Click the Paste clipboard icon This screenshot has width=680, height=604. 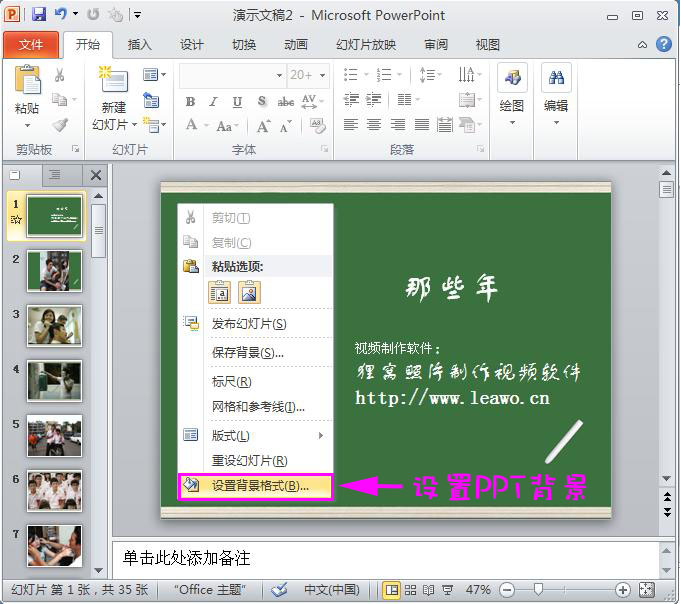27,79
